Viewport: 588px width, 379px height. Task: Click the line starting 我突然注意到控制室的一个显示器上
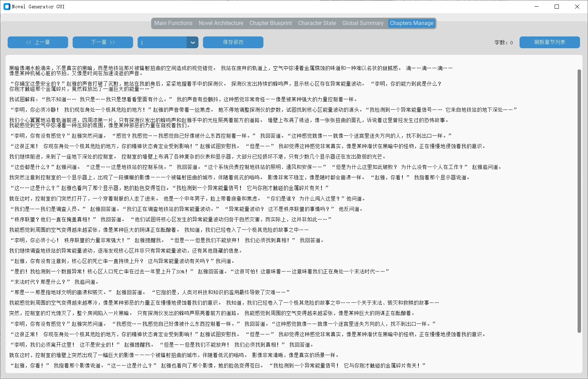(x=240, y=178)
